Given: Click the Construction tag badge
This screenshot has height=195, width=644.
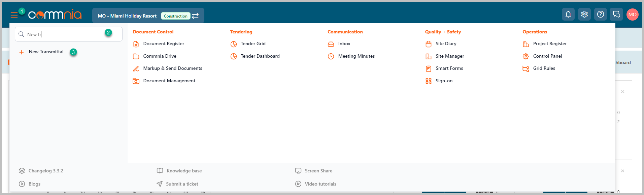Looking at the screenshot, I should click(x=175, y=16).
